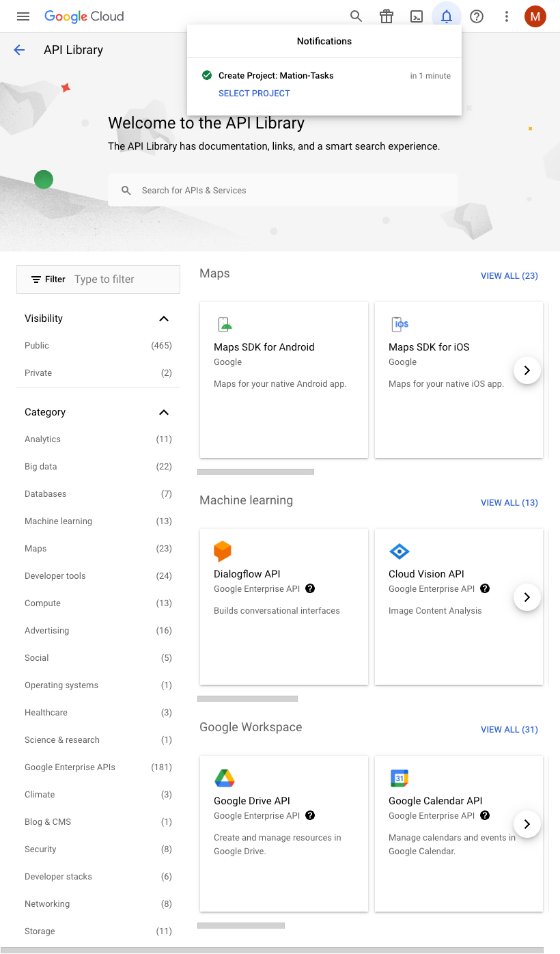The width and height of the screenshot is (560, 954).
Task: Select the Developer stacks category
Action: click(98, 877)
